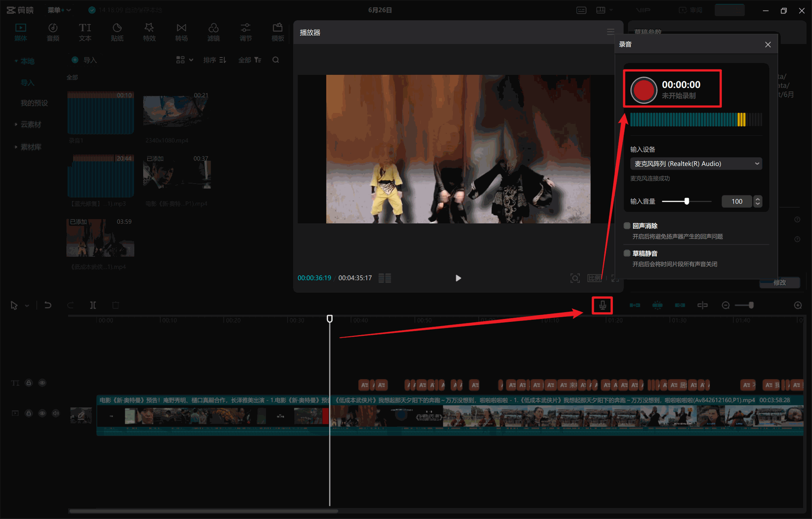Click the 全部 filter button
The image size is (812, 519).
coord(250,60)
